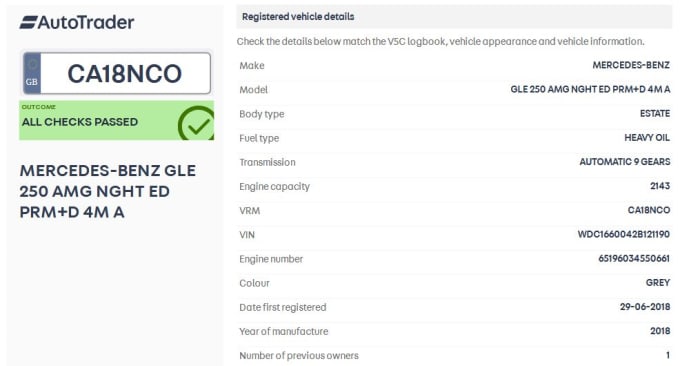Viewport: 680px width, 366px height.
Task: Select the Number of previous owners row
Action: tap(454, 355)
